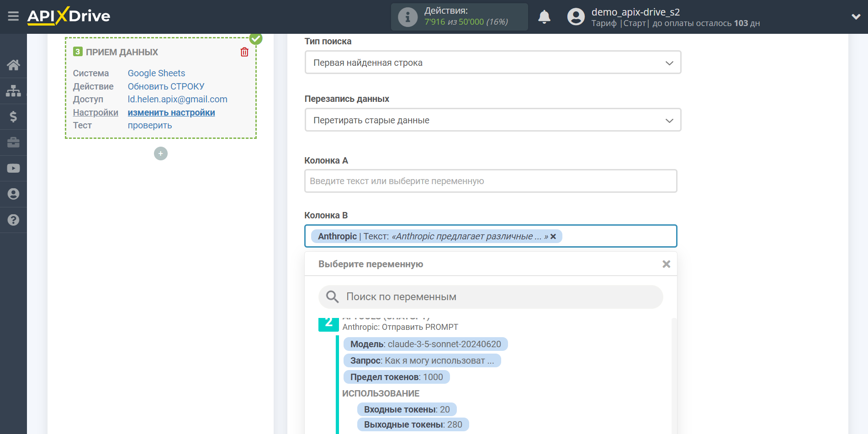The image size is (868, 434).
Task: Click the variable search field
Action: point(491,297)
